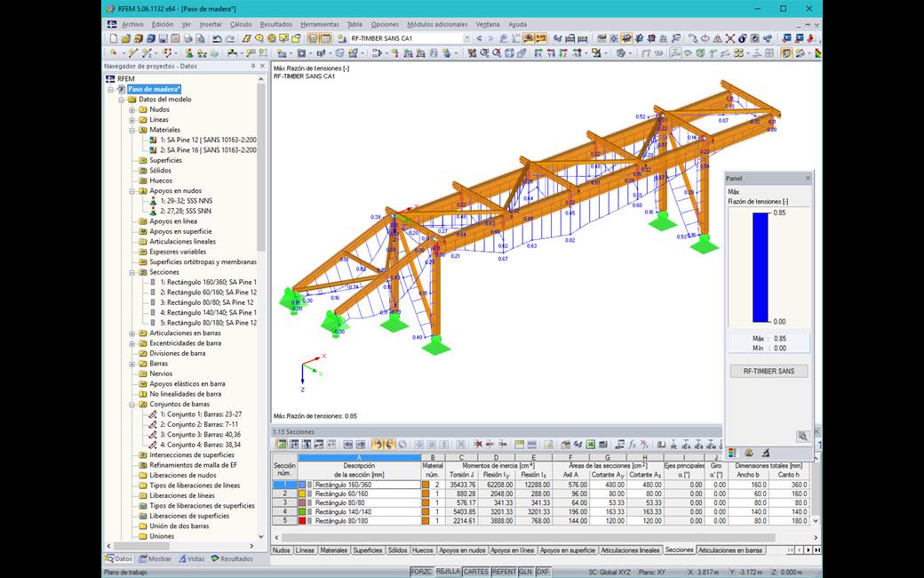The height and width of the screenshot is (578, 924).
Task: Click the red X delete icon in toolbar
Action: (x=730, y=38)
